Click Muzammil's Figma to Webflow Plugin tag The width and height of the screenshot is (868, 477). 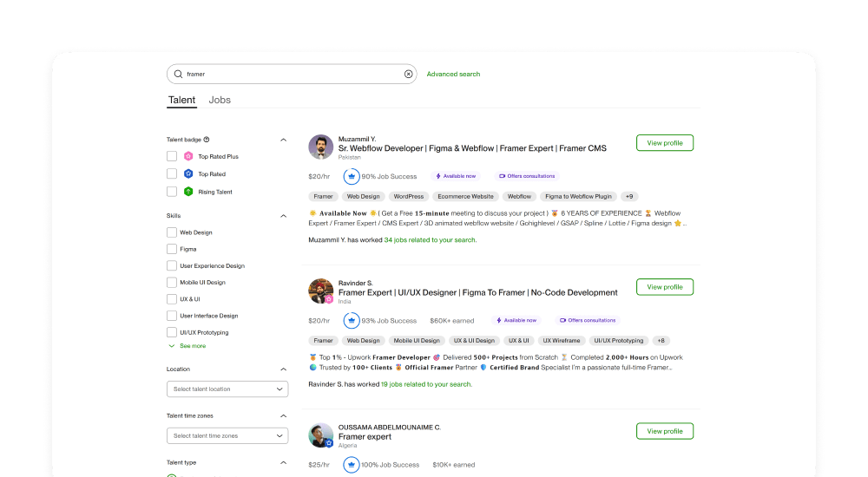click(578, 197)
